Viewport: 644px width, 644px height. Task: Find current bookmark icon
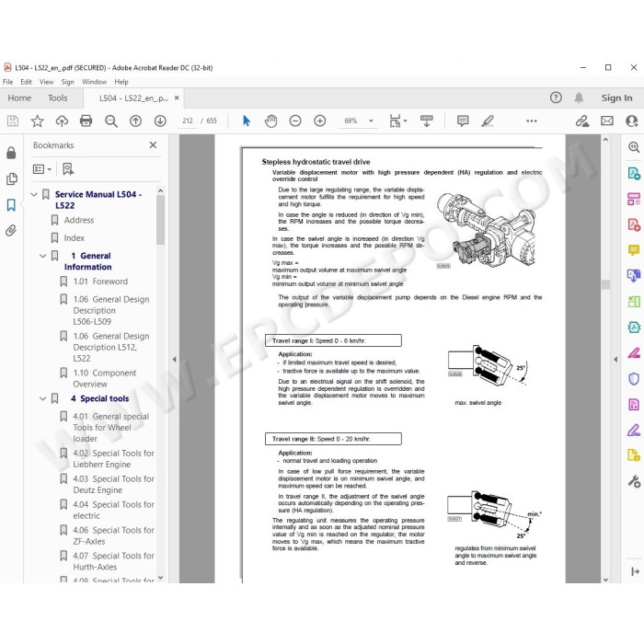coord(68,168)
